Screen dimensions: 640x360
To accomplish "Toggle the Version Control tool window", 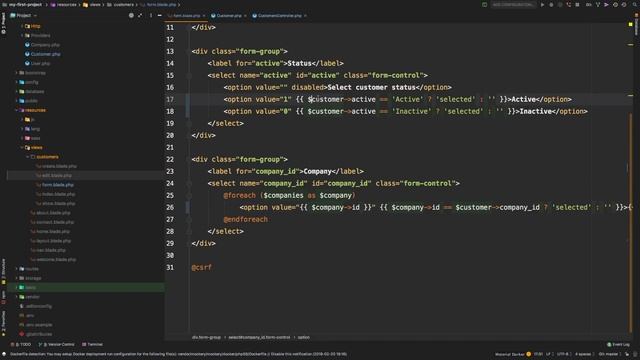I will [x=56, y=344].
